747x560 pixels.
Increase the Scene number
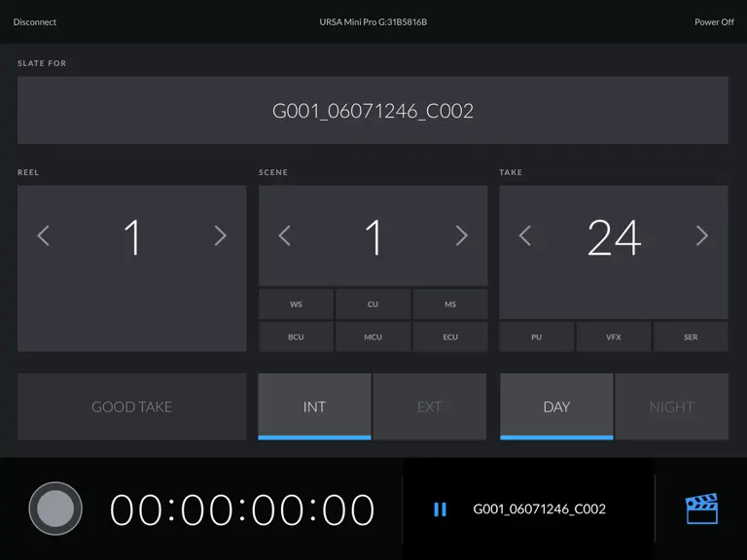click(x=461, y=235)
